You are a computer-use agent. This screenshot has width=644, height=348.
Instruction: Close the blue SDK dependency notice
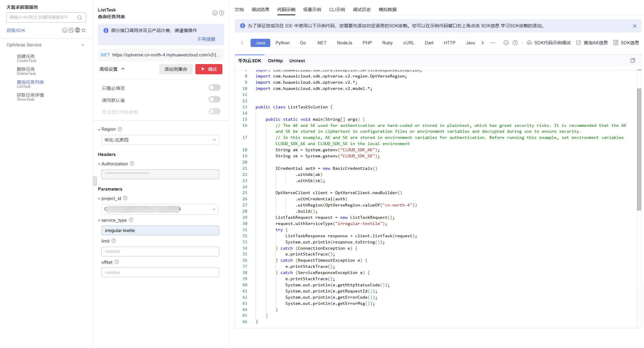point(635,26)
